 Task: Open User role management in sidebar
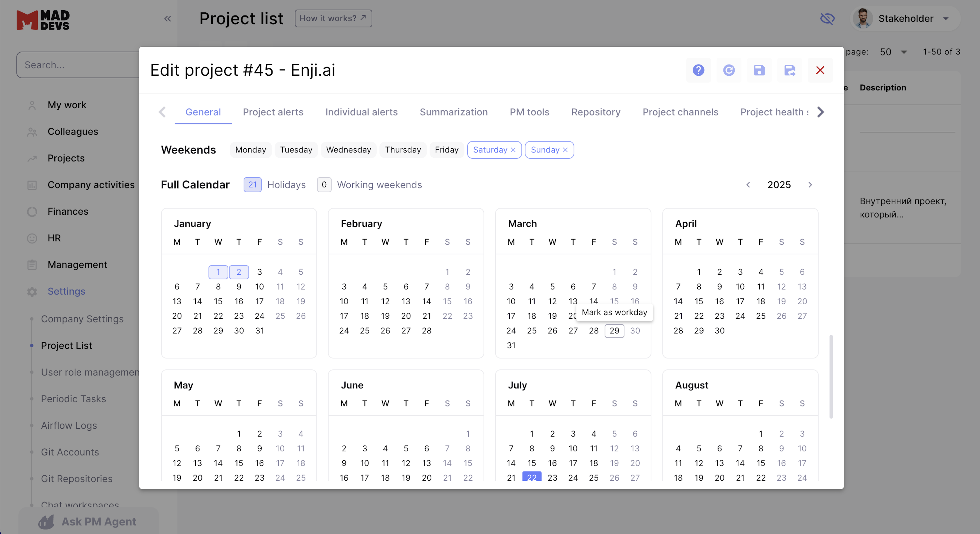[x=90, y=372]
